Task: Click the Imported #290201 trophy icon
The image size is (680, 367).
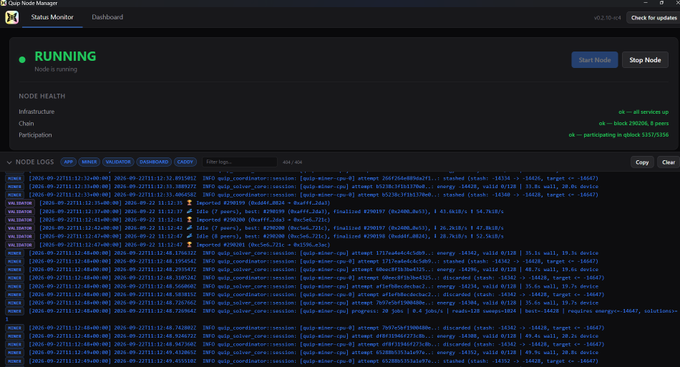Action: [x=189, y=245]
